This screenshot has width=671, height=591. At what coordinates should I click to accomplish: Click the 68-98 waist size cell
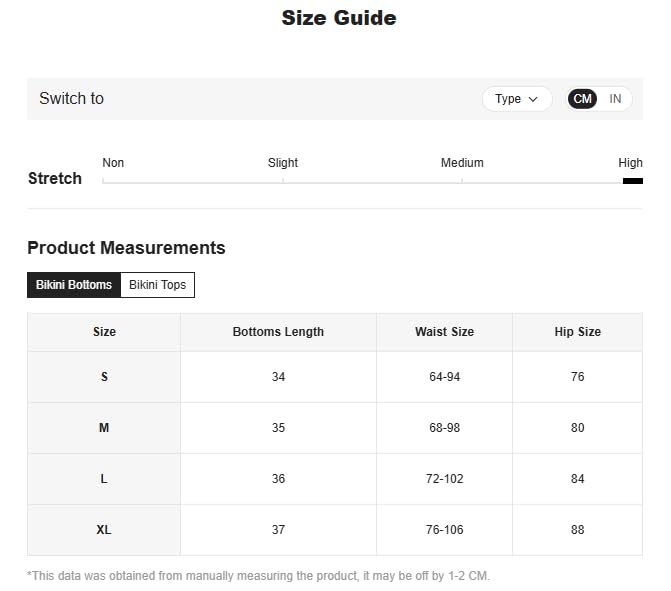[x=444, y=428]
